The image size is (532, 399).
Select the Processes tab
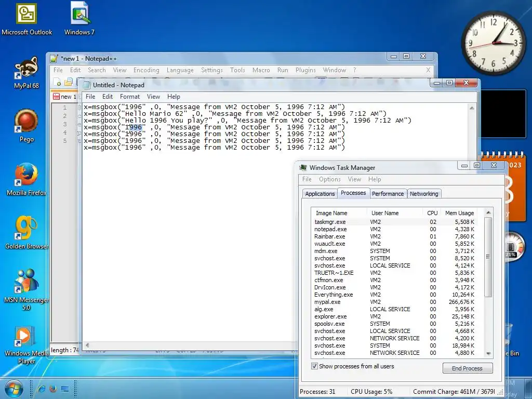353,193
